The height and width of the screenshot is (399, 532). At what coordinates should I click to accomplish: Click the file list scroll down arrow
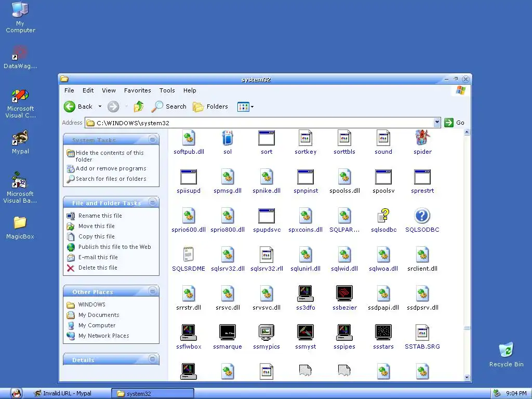[467, 377]
